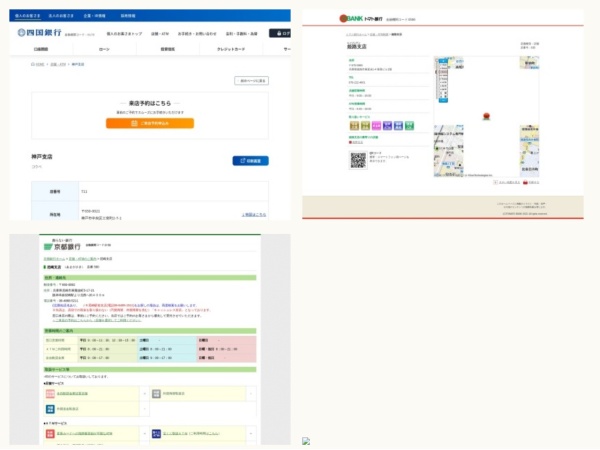Select the 採用情報 tab in blue top bar
Viewport: 600px width, 450px height.
pos(128,16)
